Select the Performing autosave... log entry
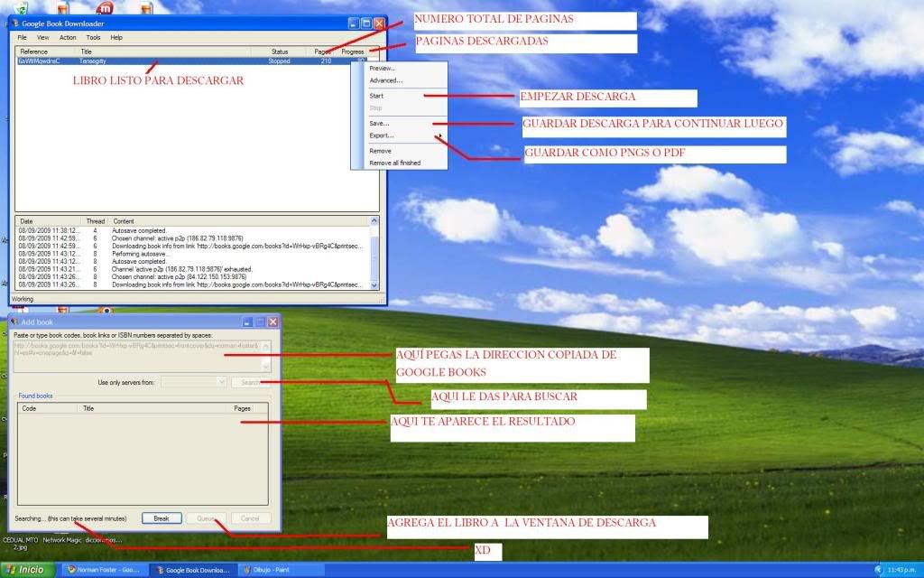Image resolution: width=924 pixels, height=578 pixels. (193, 254)
